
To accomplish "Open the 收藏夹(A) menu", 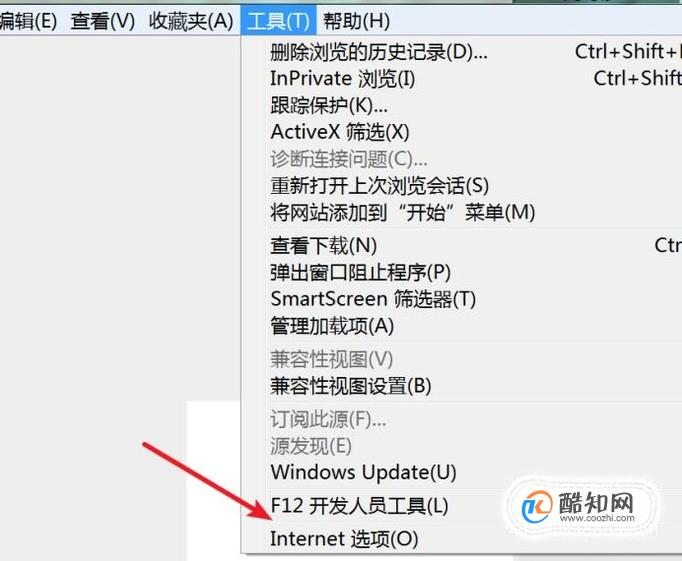I will tap(191, 21).
